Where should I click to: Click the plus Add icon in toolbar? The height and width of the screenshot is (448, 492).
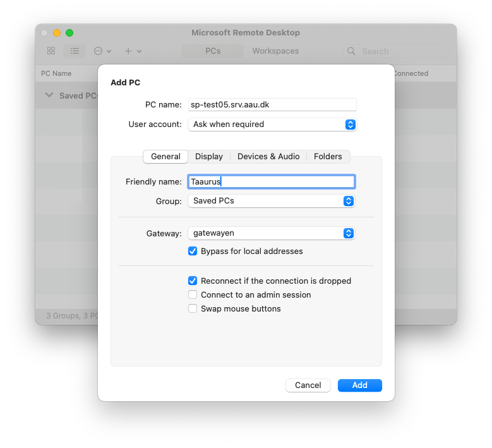(x=128, y=51)
